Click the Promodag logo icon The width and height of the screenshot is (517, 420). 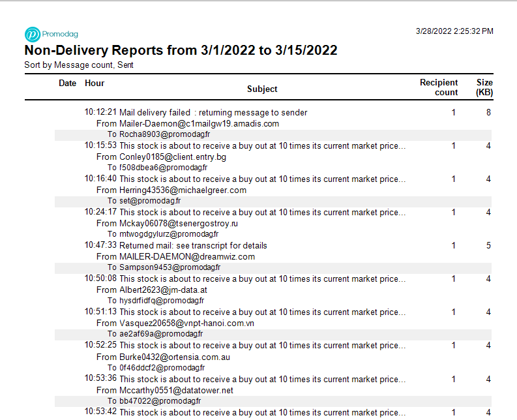(x=33, y=35)
